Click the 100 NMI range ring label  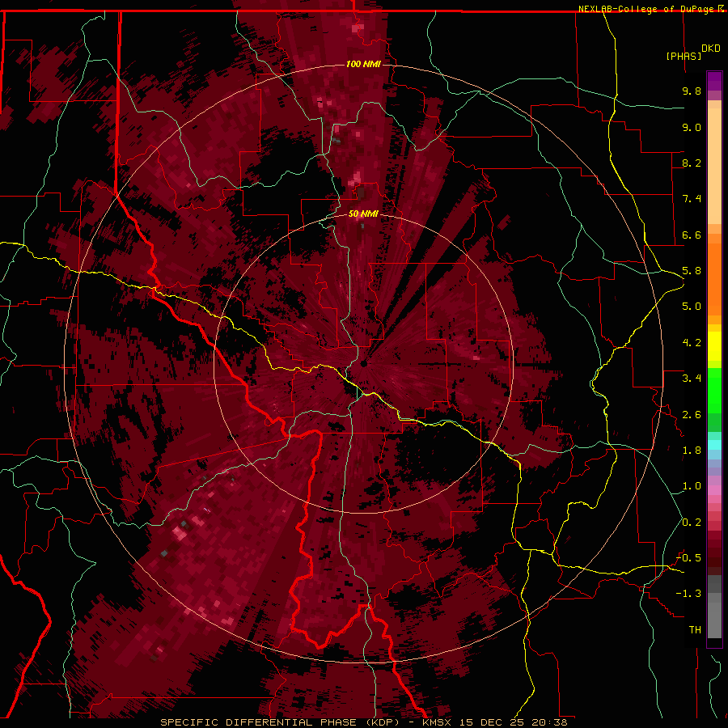363,64
